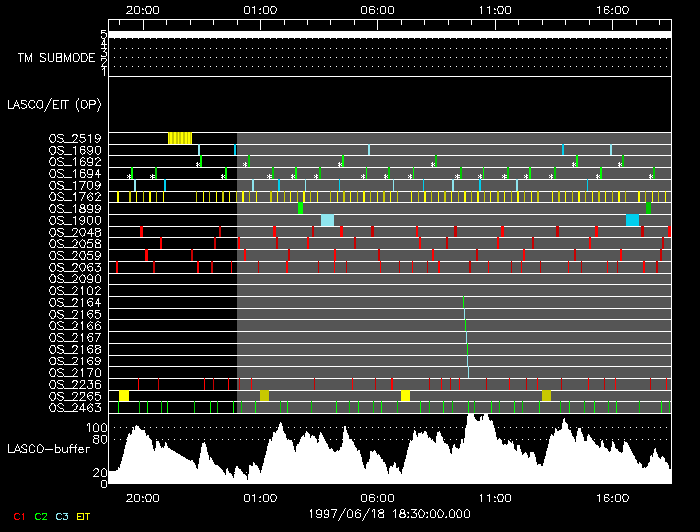The image size is (700, 532).
Task: Click the TM SUBMODE label
Action: click(56, 58)
